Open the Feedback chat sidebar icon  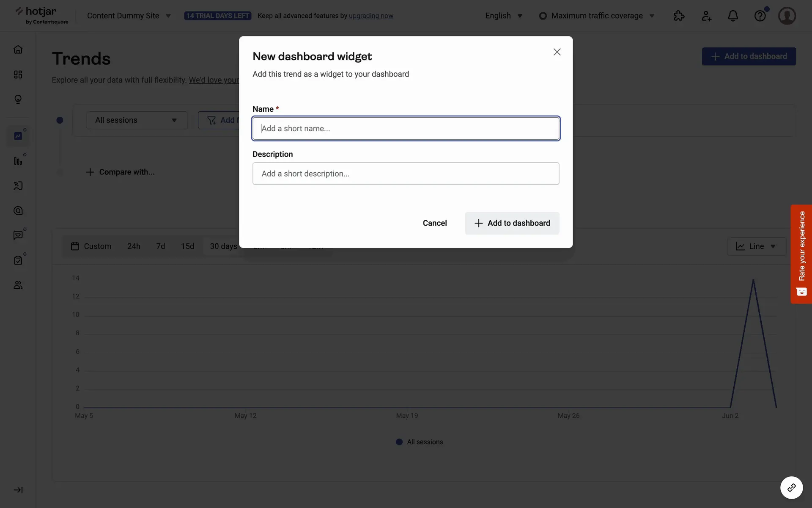18,235
